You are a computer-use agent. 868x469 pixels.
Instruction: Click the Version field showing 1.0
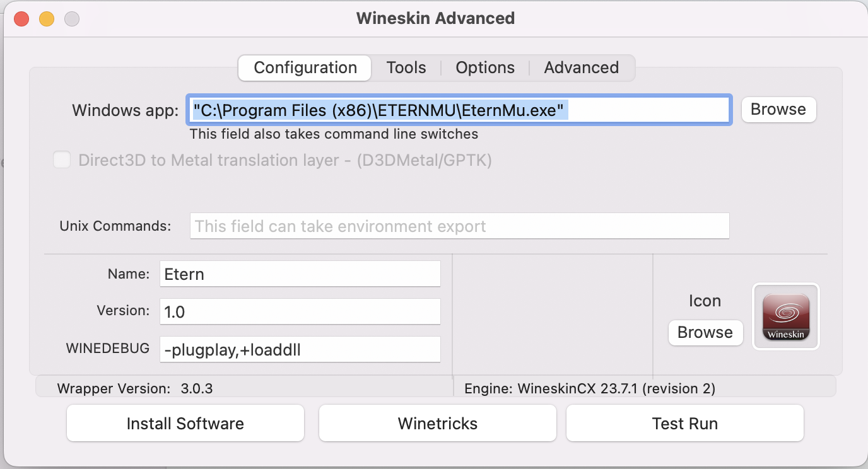pos(300,311)
